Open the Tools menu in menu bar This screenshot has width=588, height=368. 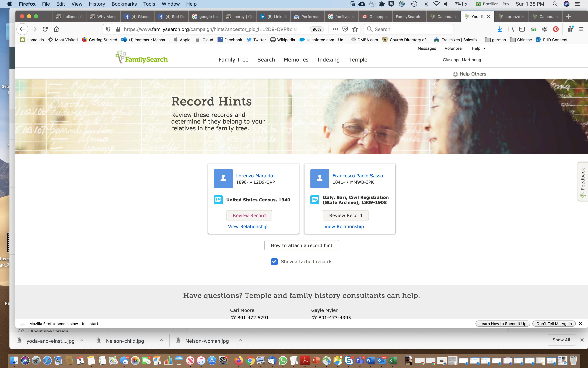tap(149, 4)
